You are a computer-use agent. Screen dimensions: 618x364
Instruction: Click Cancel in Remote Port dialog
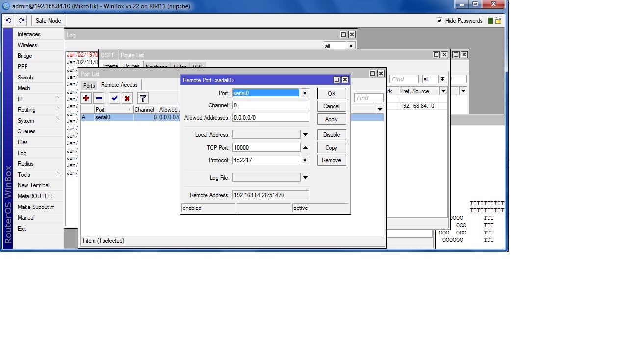pos(332,106)
